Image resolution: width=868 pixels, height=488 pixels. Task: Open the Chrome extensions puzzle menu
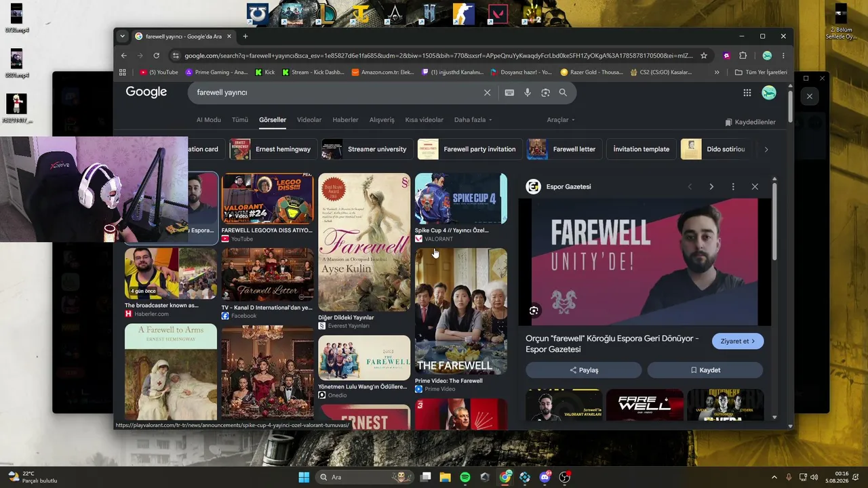pos(743,56)
